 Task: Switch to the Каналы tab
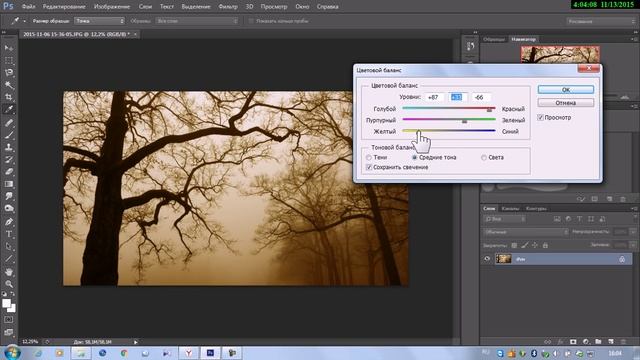[x=510, y=209]
